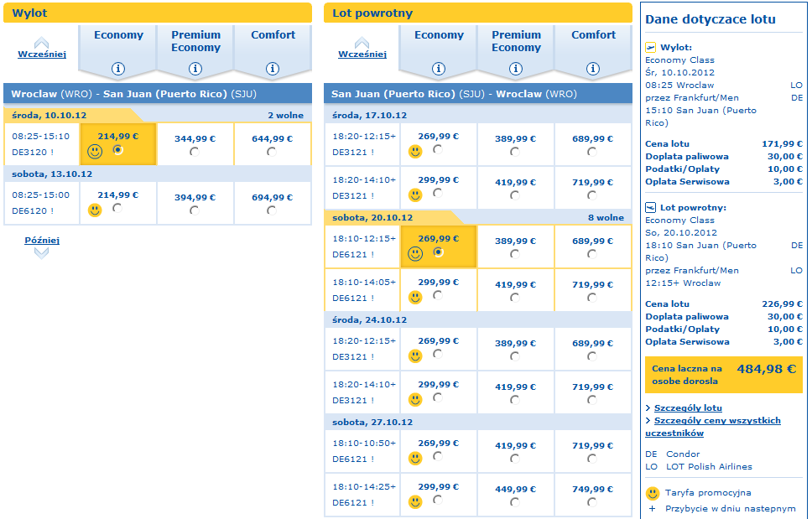Click info icon under return Premium Economy

516,69
